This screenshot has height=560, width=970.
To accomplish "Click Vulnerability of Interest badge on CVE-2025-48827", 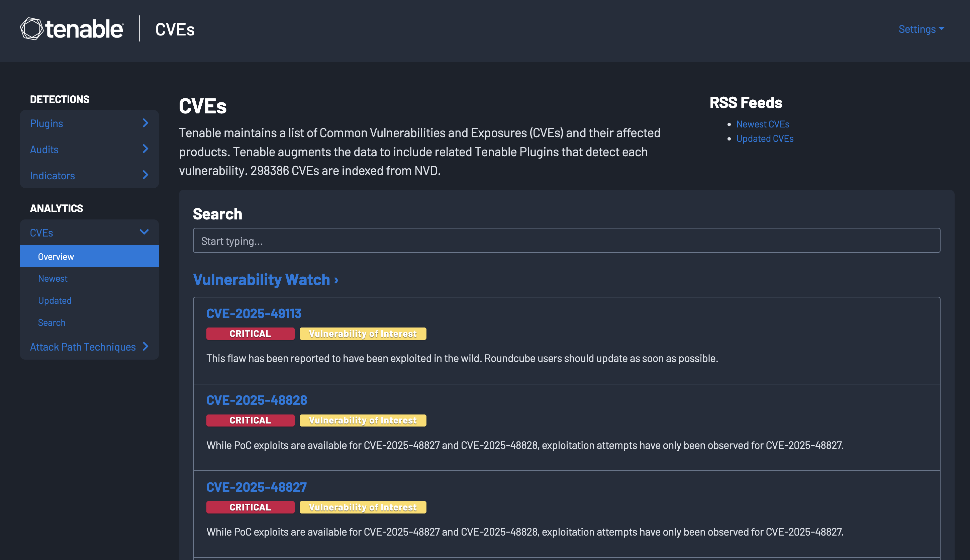I will [x=363, y=507].
